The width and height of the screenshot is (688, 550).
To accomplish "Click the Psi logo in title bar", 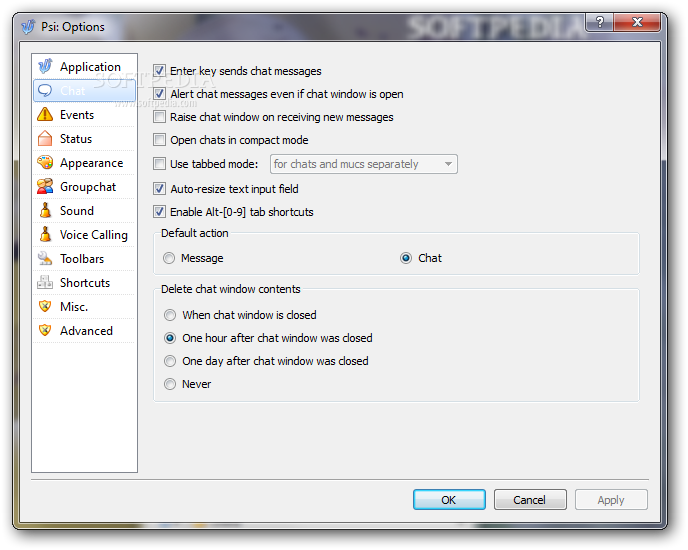I will (28, 26).
